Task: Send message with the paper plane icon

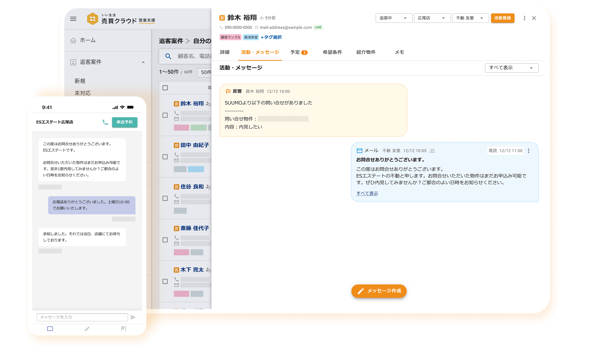Action: [x=133, y=317]
